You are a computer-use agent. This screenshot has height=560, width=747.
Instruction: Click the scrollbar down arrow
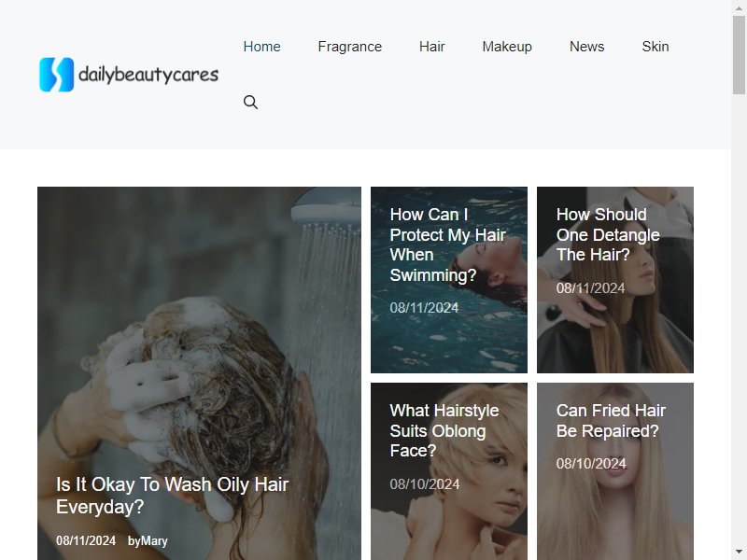coord(739,553)
